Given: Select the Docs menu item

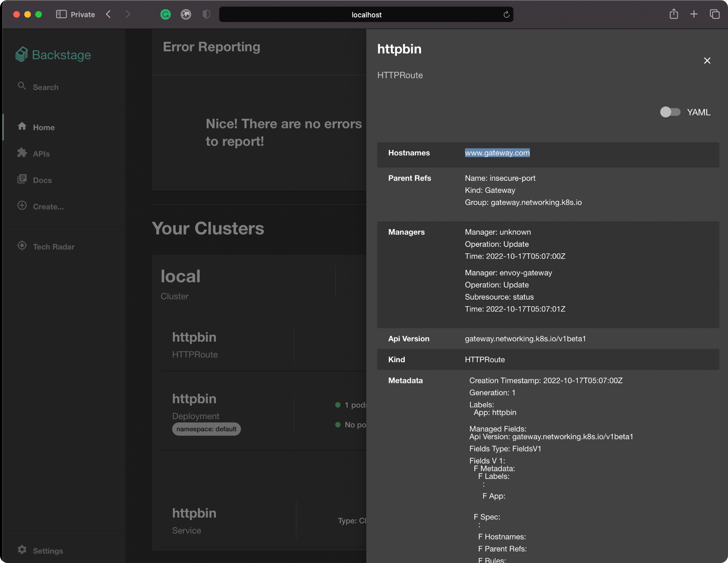Looking at the screenshot, I should tap(42, 180).
